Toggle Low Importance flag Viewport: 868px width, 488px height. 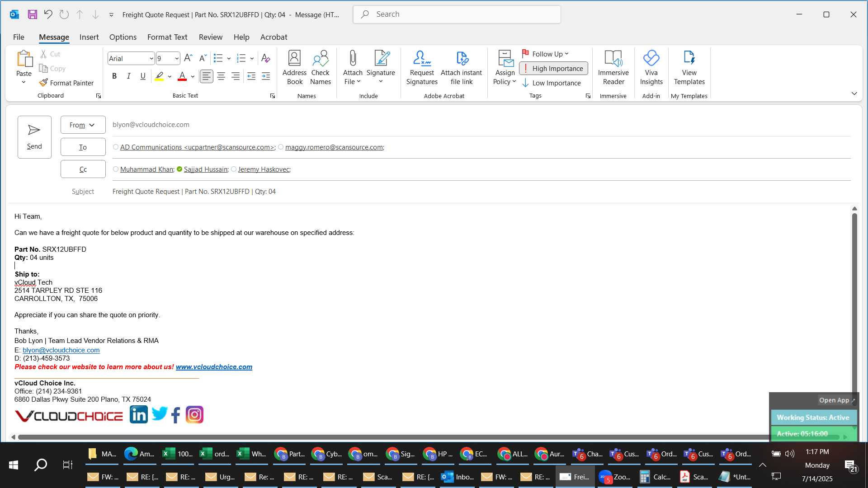[552, 83]
